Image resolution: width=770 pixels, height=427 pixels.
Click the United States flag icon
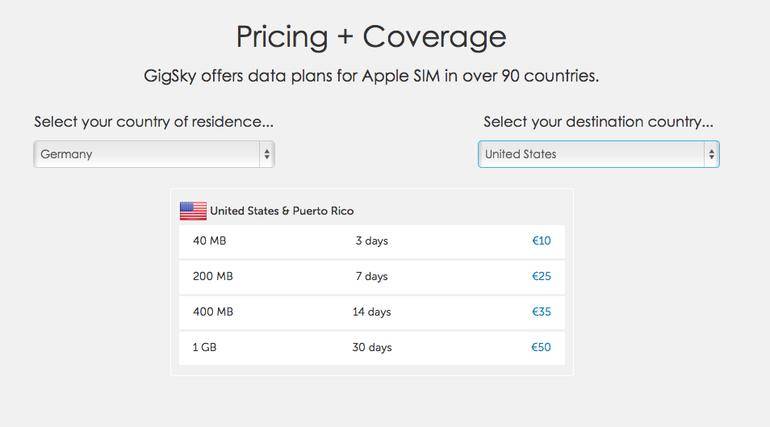click(x=193, y=211)
